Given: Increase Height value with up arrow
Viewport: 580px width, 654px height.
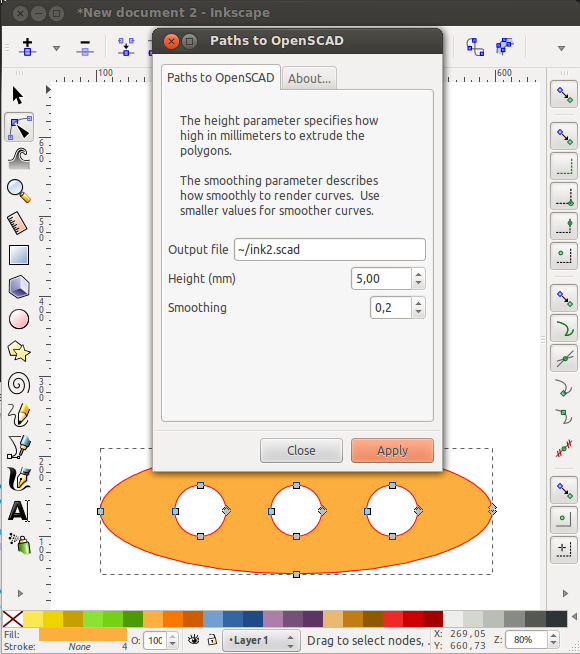Looking at the screenshot, I should tap(418, 274).
